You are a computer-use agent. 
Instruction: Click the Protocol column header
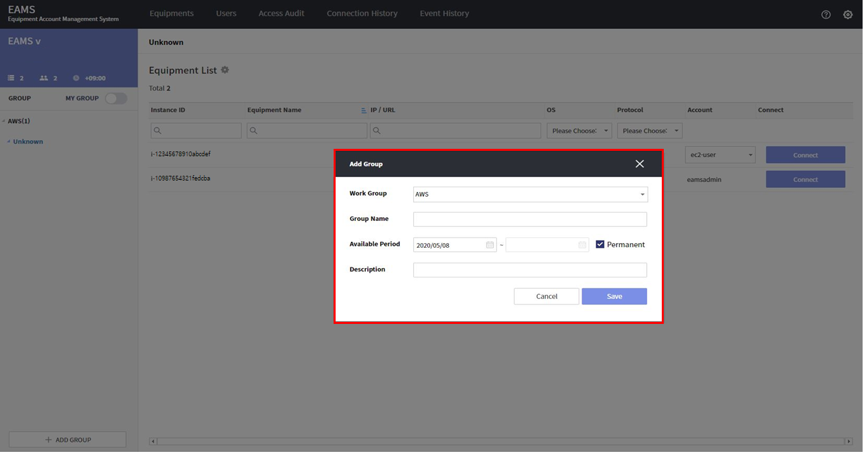point(630,110)
